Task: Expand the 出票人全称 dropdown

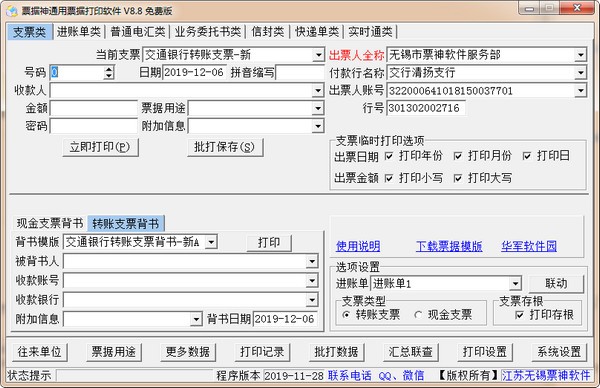Action: pos(580,55)
